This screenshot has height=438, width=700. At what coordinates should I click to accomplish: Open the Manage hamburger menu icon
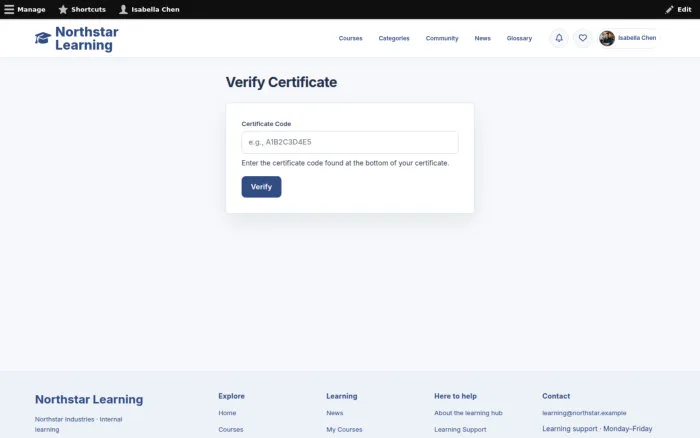9,9
